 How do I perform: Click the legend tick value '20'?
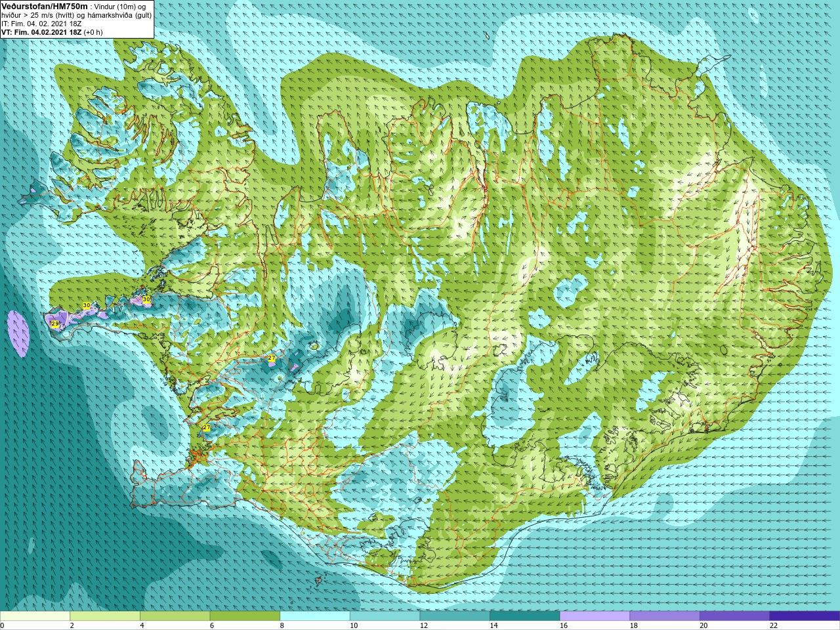pyautogui.click(x=703, y=625)
